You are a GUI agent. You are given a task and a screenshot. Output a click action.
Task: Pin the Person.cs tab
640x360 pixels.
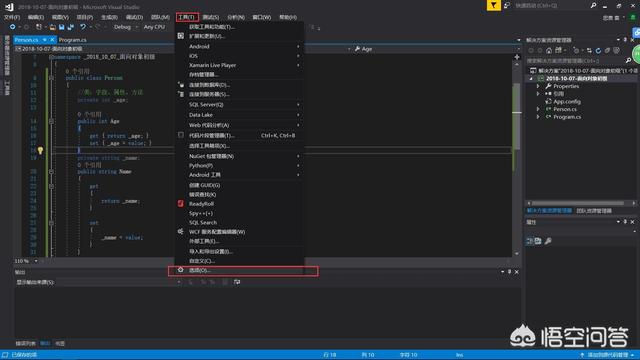pyautogui.click(x=44, y=40)
